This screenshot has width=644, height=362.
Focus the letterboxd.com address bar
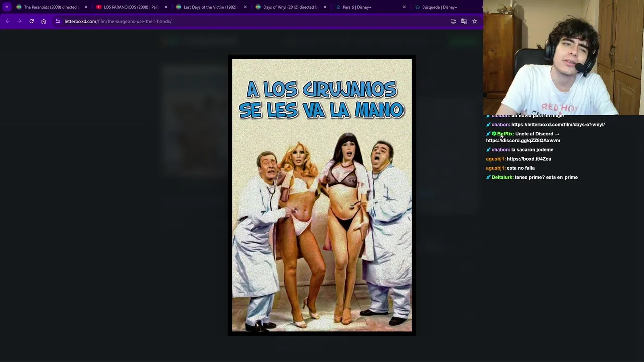click(x=252, y=21)
